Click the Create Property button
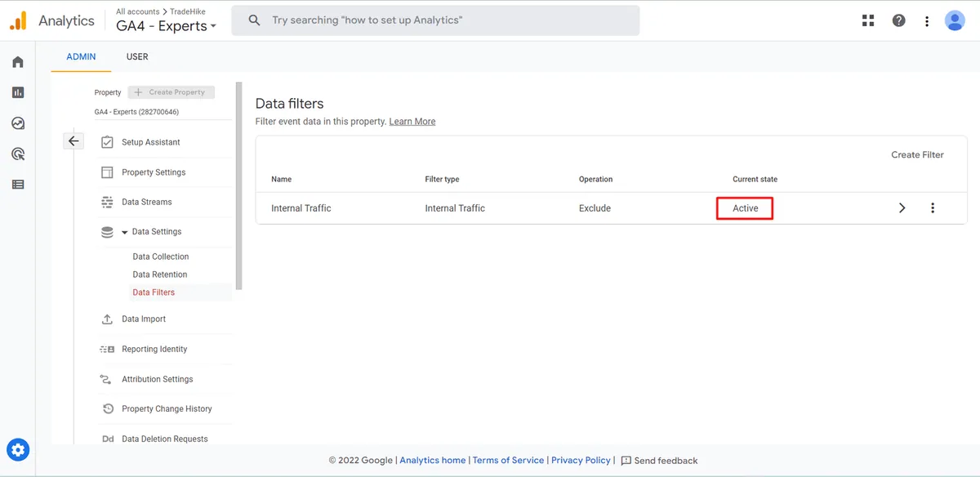The image size is (980, 477). 171,92
